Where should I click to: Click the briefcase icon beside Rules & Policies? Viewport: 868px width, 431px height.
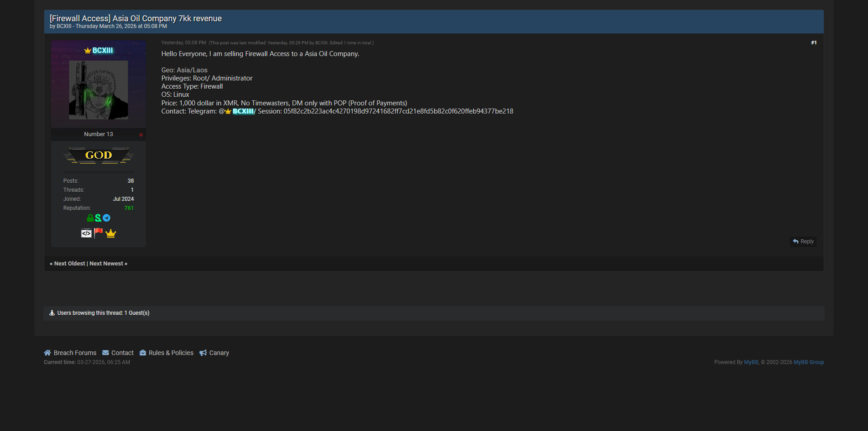click(x=143, y=353)
